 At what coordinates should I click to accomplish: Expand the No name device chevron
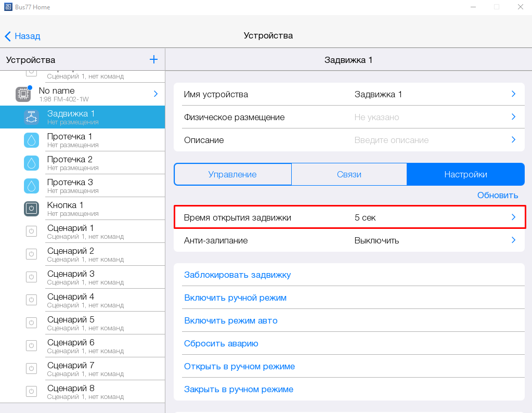click(155, 94)
